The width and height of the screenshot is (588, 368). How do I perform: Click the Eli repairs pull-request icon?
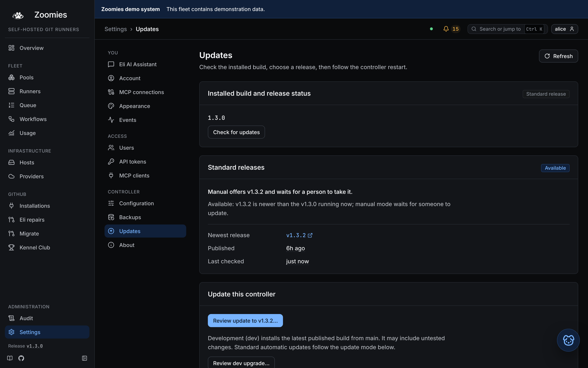coord(11,220)
